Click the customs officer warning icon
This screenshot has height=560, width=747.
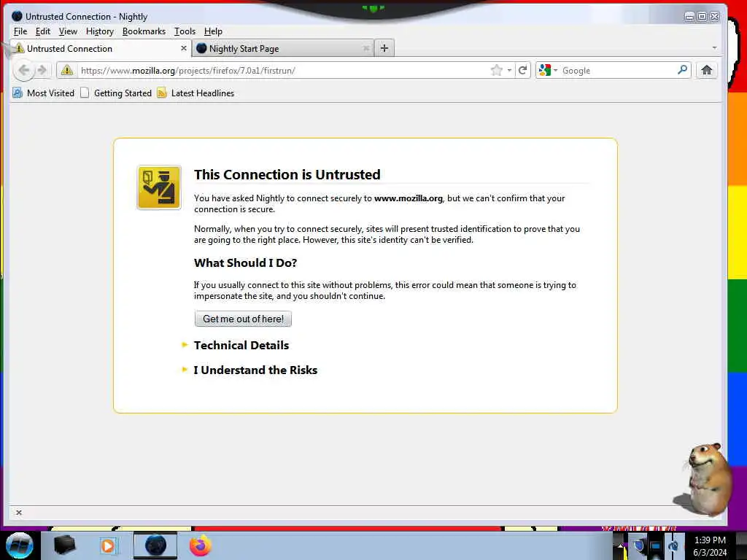coord(159,187)
